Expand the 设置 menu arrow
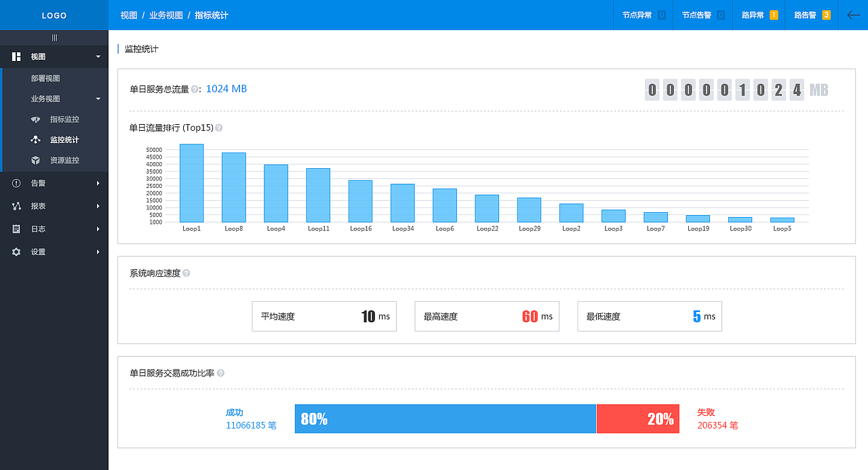The width and height of the screenshot is (868, 470). 98,252
